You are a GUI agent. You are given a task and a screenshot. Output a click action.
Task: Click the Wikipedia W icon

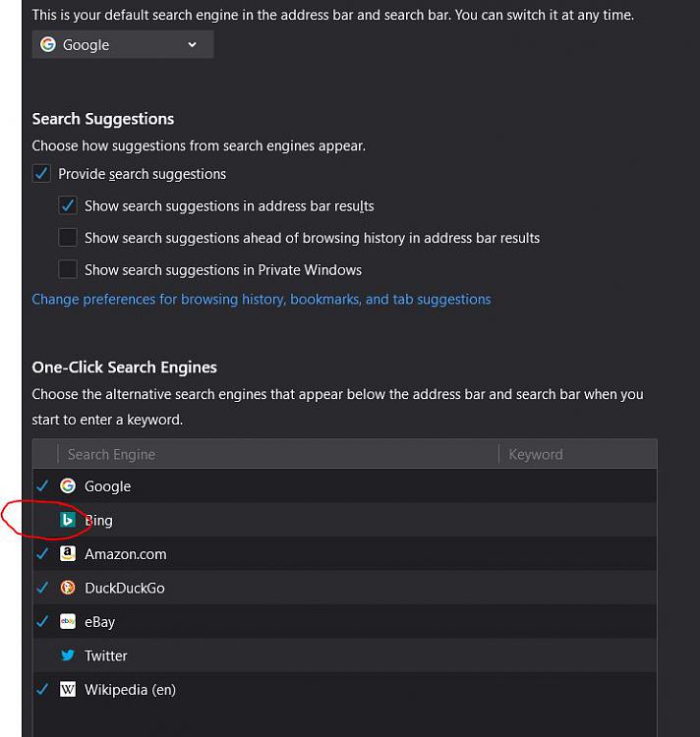[x=68, y=689]
